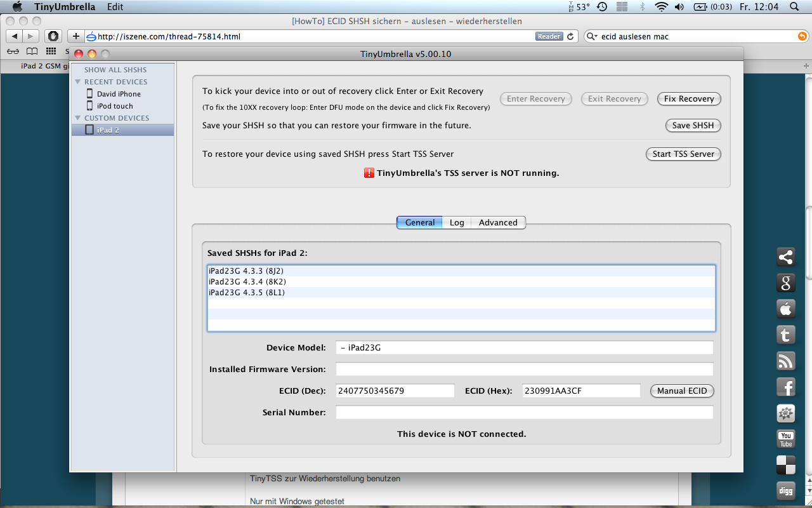Select David iPhone in the device list

tap(119, 94)
